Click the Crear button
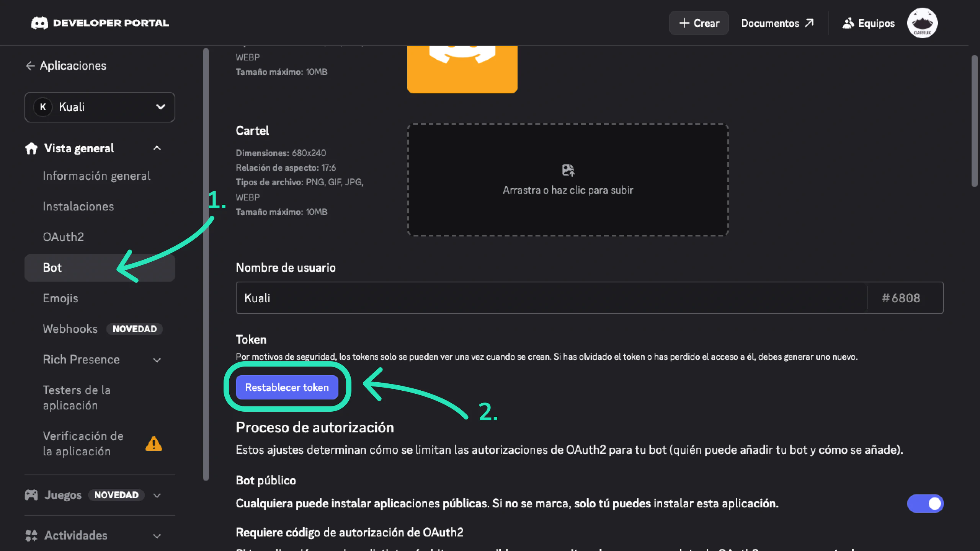The width and height of the screenshot is (980, 551). 699,23
